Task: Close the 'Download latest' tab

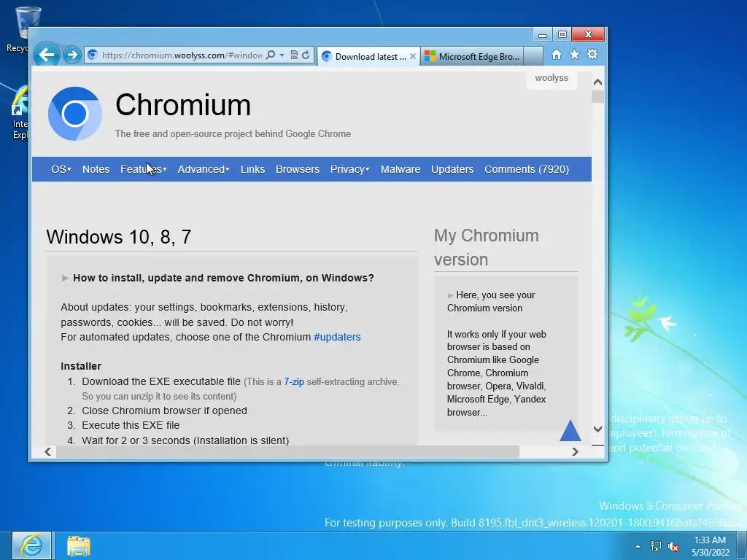Action: click(413, 56)
